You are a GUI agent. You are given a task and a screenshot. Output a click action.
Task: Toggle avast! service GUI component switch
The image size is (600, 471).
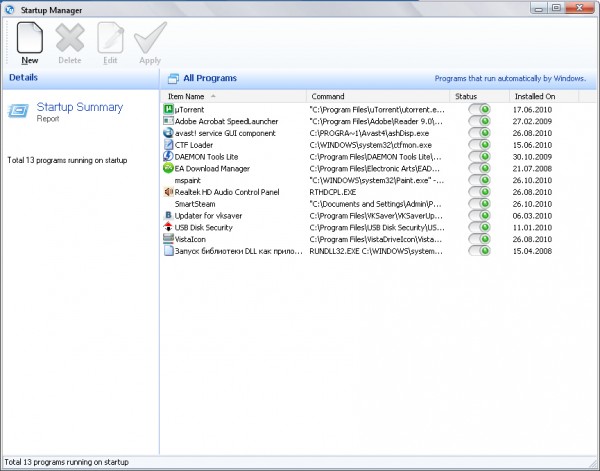tap(479, 133)
